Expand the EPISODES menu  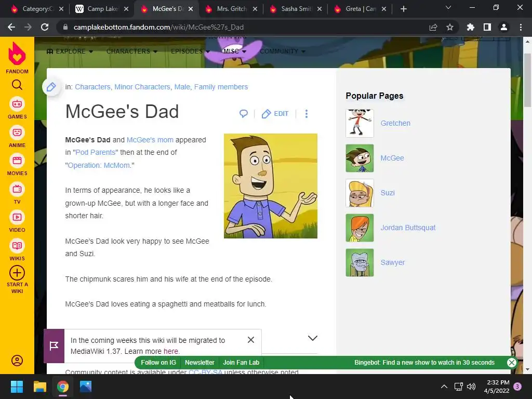(190, 51)
